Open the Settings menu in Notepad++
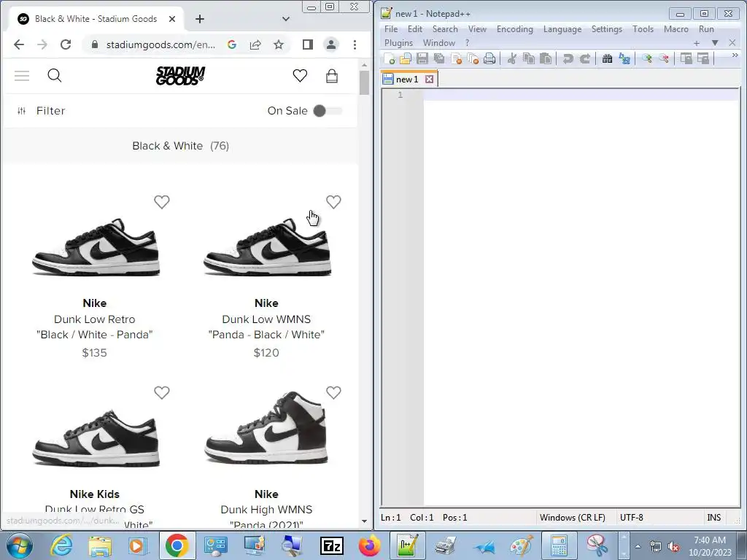Image resolution: width=747 pixels, height=560 pixels. (x=606, y=29)
